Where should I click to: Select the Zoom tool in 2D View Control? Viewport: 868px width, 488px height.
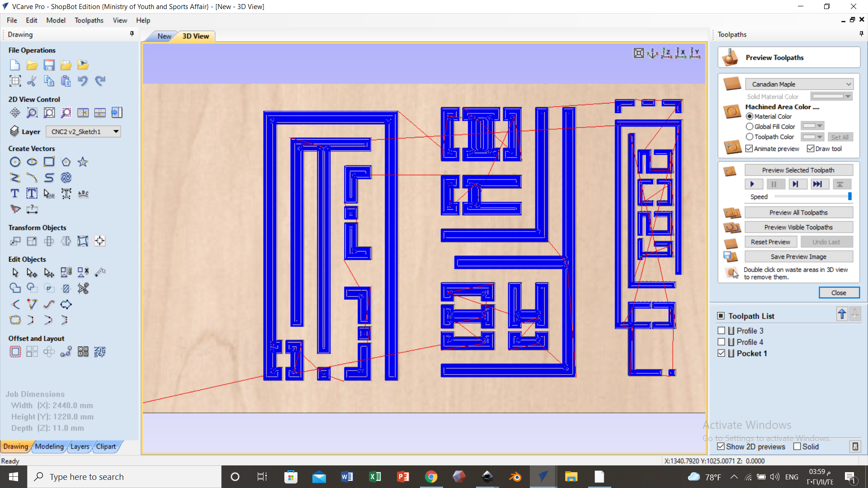point(32,113)
